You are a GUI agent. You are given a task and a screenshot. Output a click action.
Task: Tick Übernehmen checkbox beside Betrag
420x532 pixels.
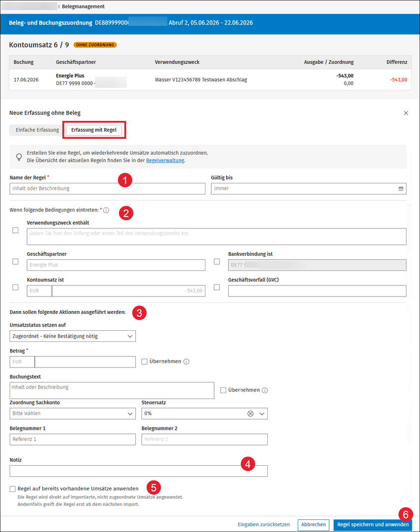point(145,362)
